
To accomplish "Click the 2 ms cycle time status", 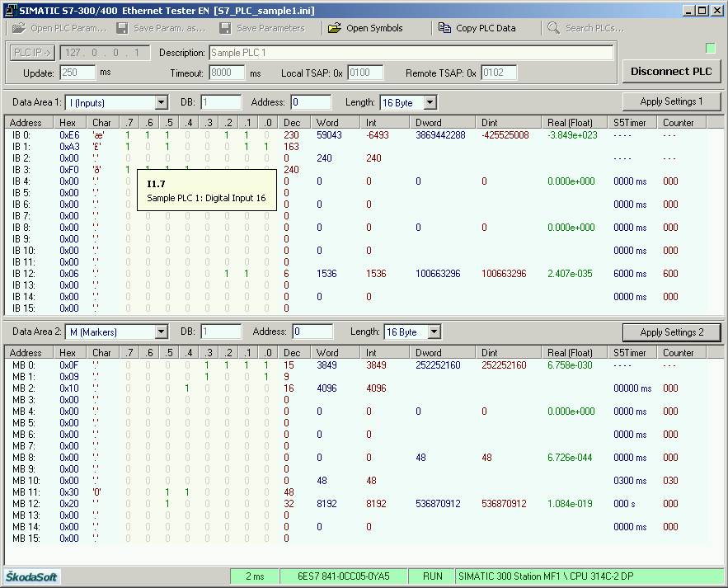I will [255, 576].
